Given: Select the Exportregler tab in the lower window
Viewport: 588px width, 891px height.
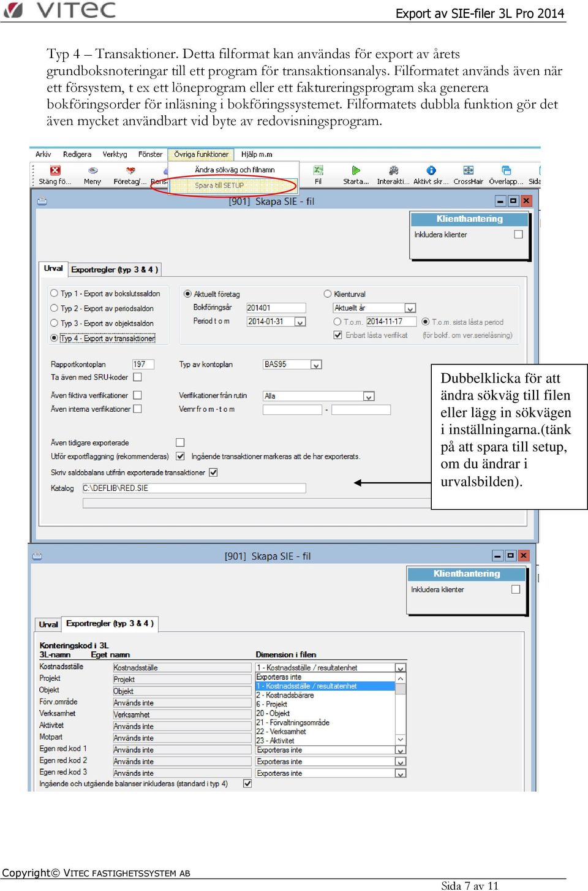Looking at the screenshot, I should tap(110, 623).
